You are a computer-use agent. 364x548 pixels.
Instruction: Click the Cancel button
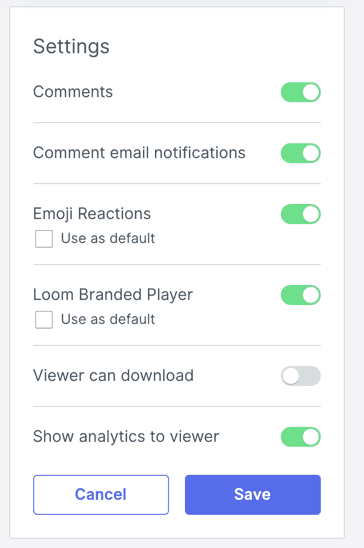pos(101,495)
